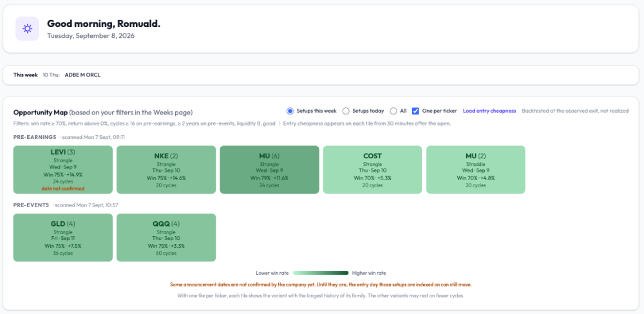
Task: Click the PRE-EARNINGS section heading
Action: pos(35,137)
